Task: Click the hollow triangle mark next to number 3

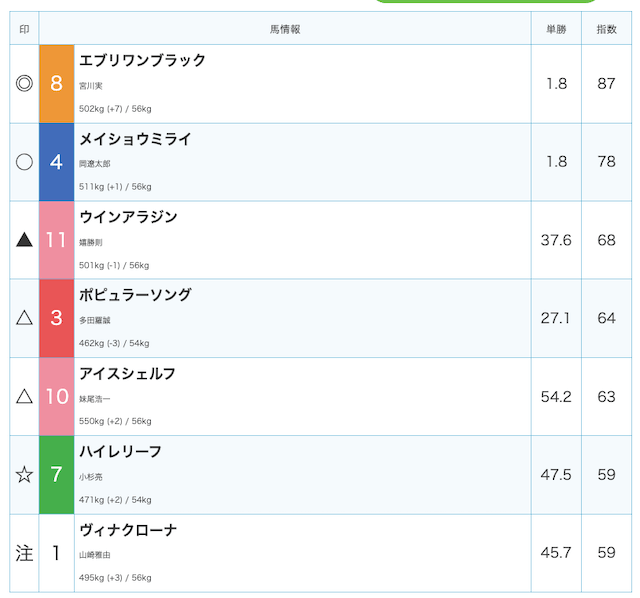Action: (24, 318)
